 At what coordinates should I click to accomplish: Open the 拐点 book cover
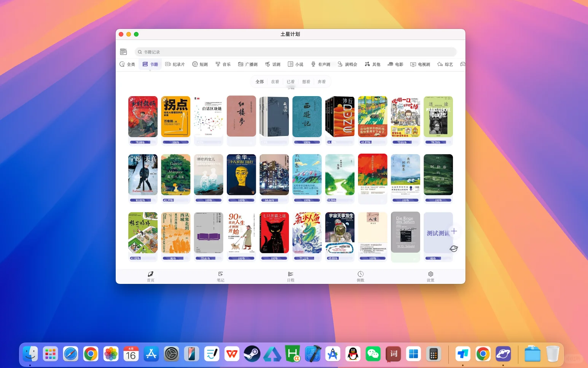pyautogui.click(x=176, y=116)
